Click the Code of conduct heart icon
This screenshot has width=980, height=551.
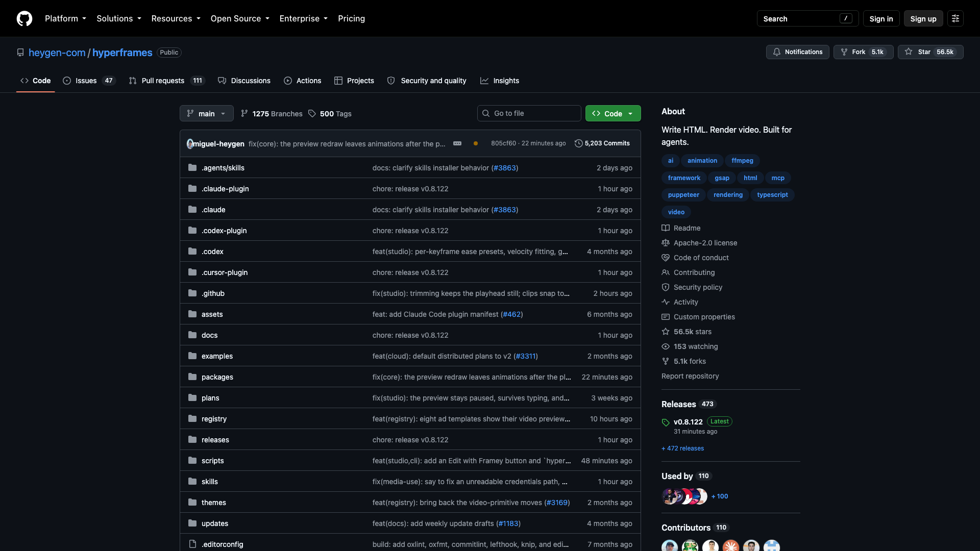pos(666,258)
